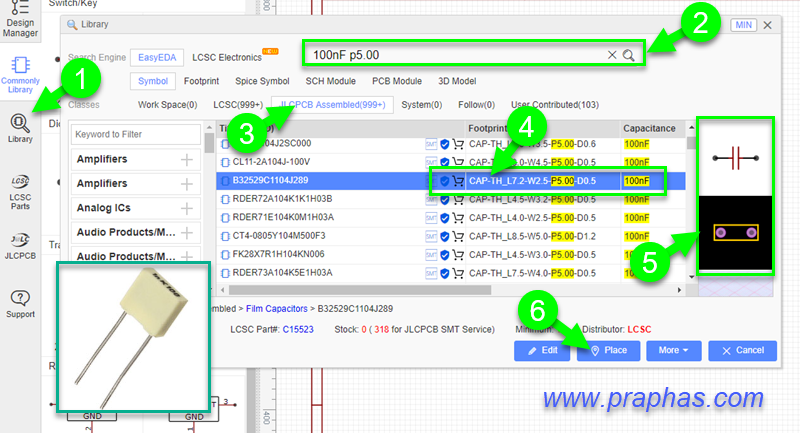Expand the first Amplifiers category
The image size is (800, 433).
[x=187, y=160]
